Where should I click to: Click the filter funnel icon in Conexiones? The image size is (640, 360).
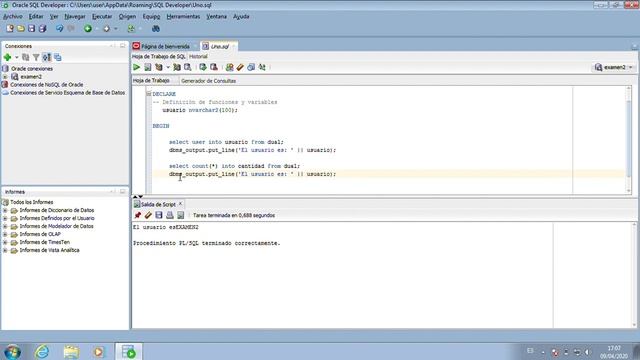[36, 58]
